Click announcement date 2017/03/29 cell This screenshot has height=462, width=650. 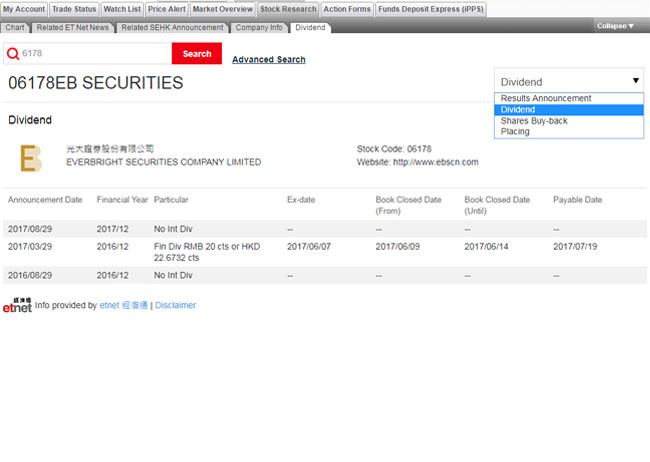[30, 246]
